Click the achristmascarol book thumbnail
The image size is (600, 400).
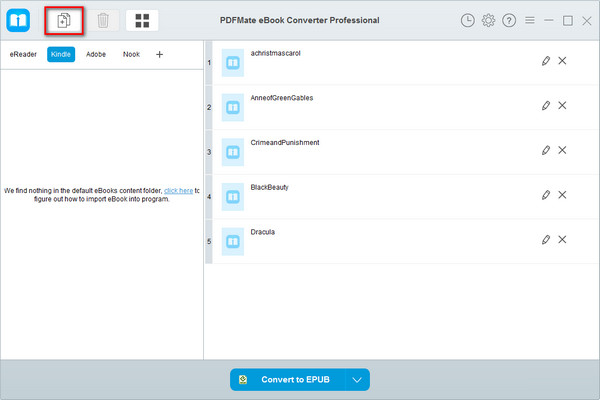pos(233,63)
